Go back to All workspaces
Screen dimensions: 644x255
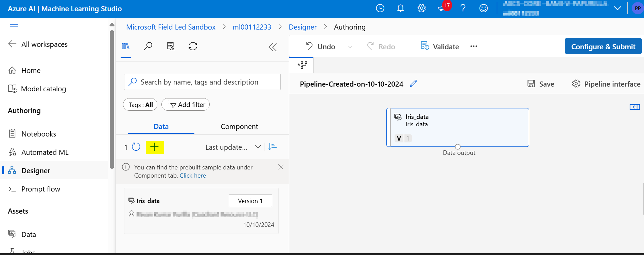(x=38, y=44)
